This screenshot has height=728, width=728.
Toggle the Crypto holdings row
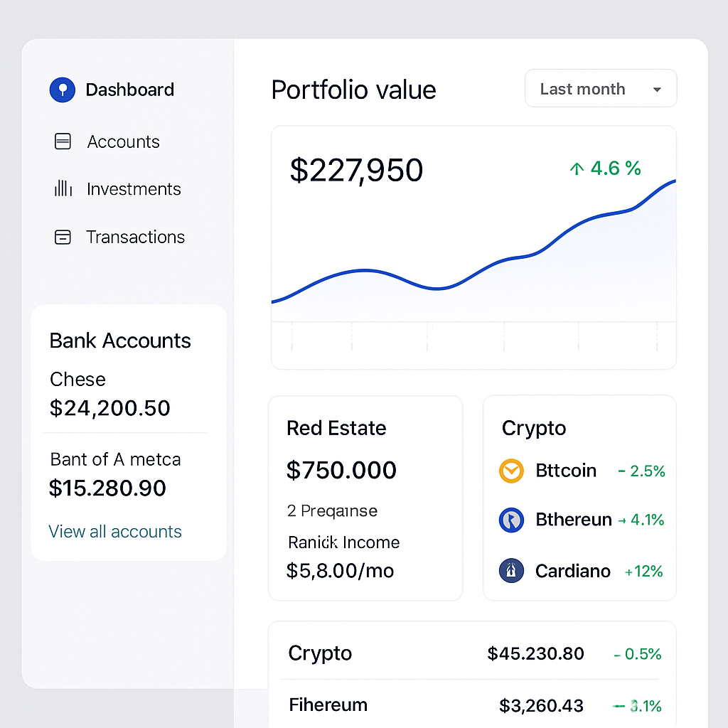pos(472,653)
